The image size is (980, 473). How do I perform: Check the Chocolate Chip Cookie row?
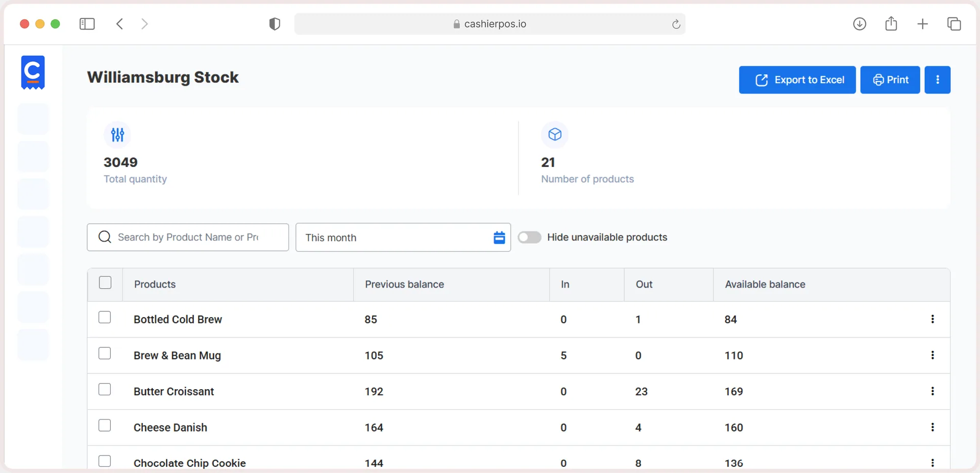coord(105,461)
